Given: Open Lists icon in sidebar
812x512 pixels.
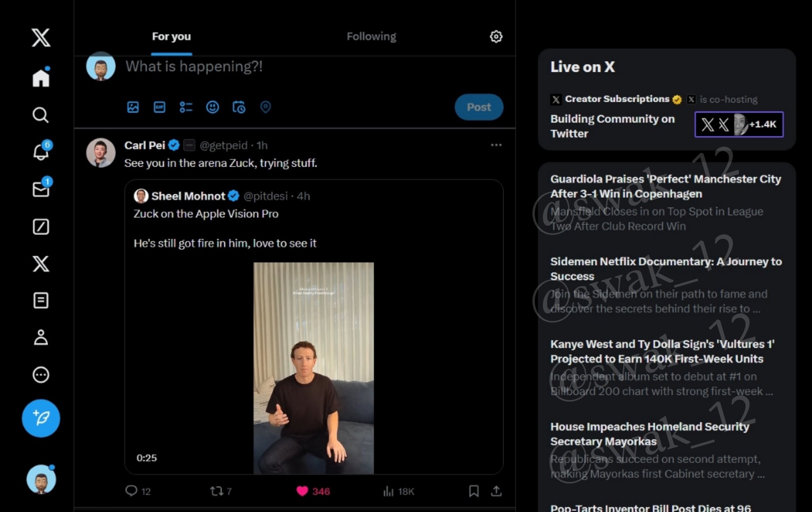Looking at the screenshot, I should [x=41, y=300].
